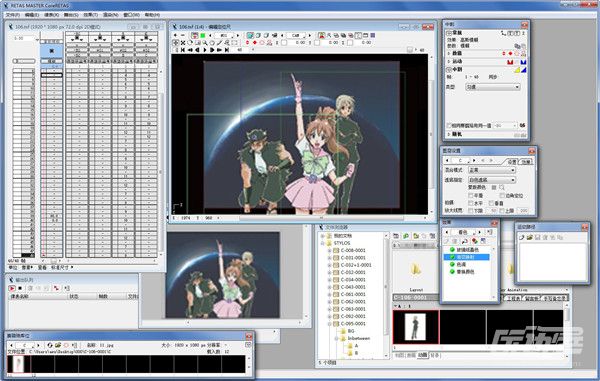Click the forward play arrow button
This screenshot has width=600, height=381.
click(205, 50)
